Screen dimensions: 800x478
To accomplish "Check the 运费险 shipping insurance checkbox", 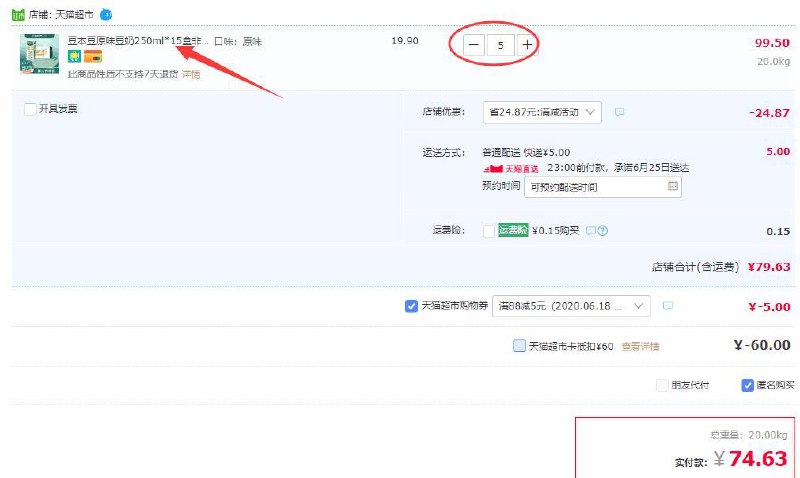I will (x=489, y=231).
